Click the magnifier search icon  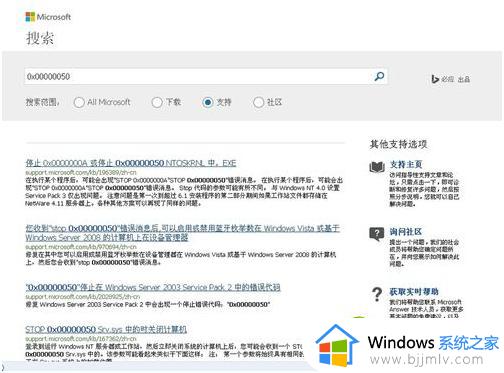pos(379,77)
